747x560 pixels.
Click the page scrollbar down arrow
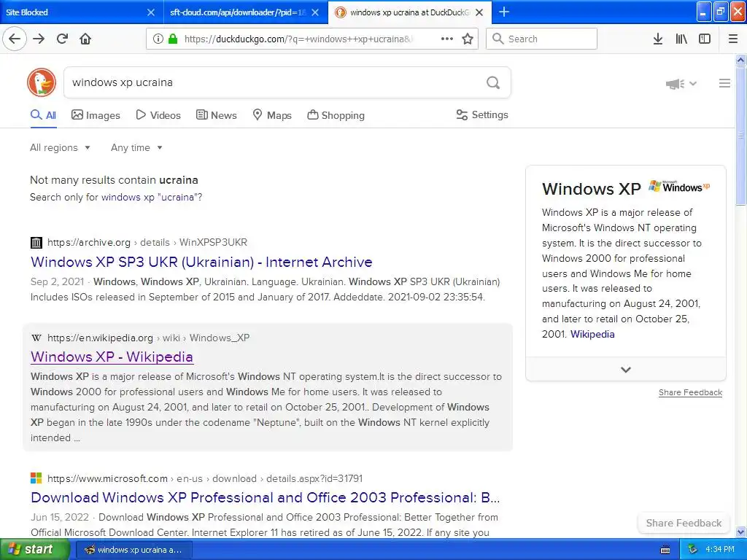coord(741,532)
